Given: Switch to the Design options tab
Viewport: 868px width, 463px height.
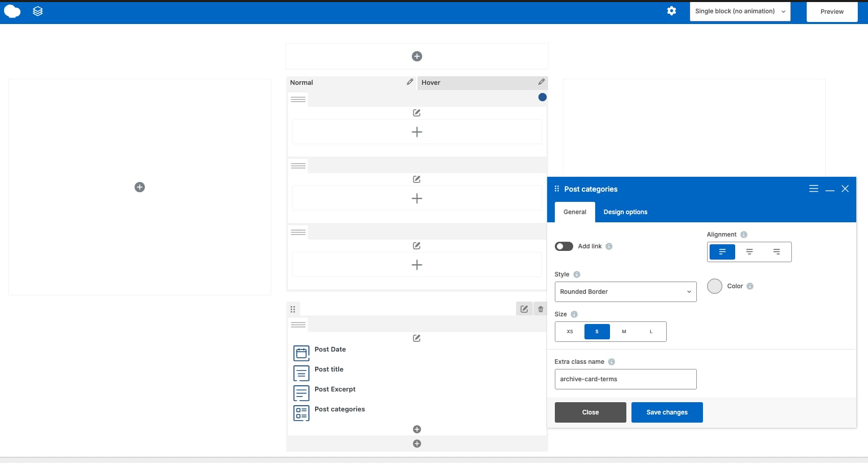Looking at the screenshot, I should pyautogui.click(x=625, y=212).
